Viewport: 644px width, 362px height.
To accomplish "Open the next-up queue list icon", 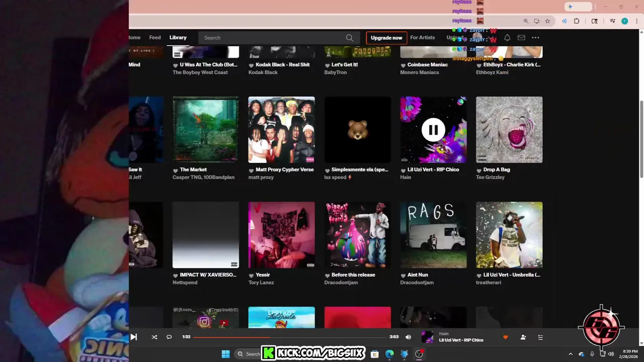I will click(540, 337).
